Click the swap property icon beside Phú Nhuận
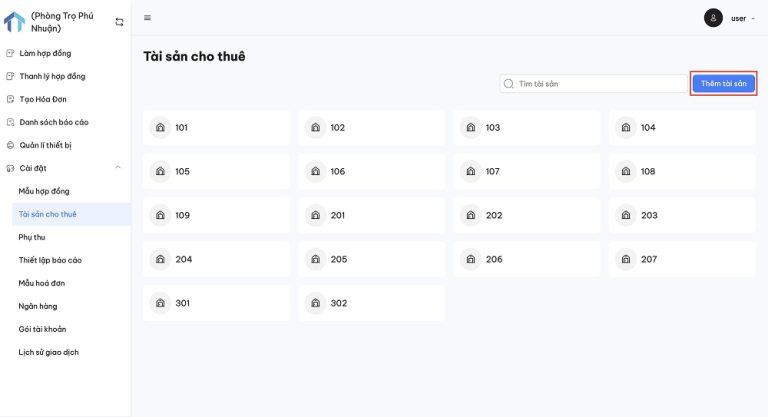 coord(120,21)
